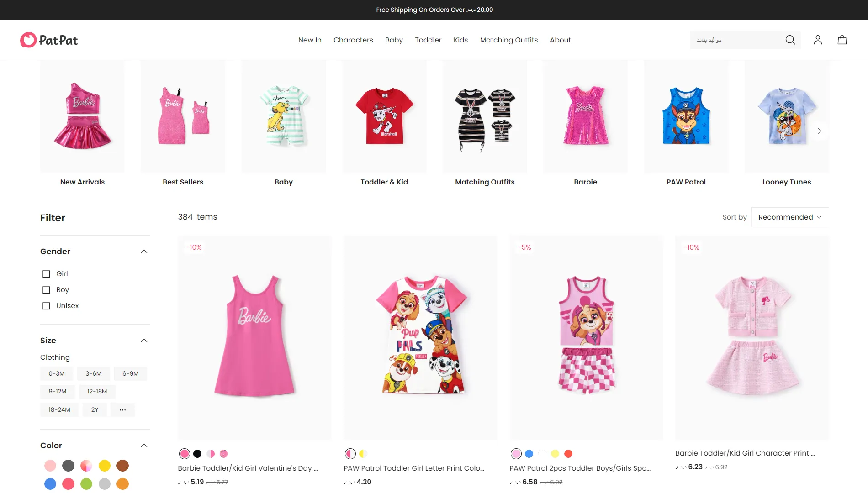This screenshot has width=868, height=493.
Task: Open the Pup Pals dress product image
Action: 420,338
